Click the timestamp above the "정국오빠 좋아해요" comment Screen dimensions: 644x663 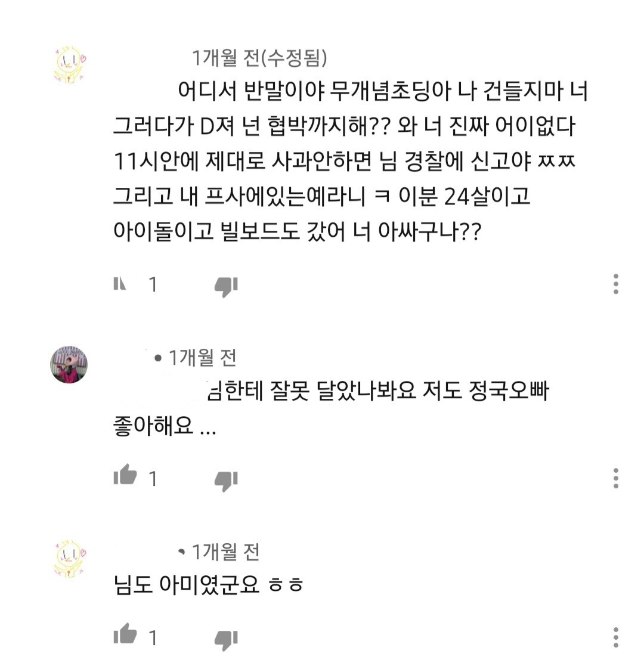point(203,358)
